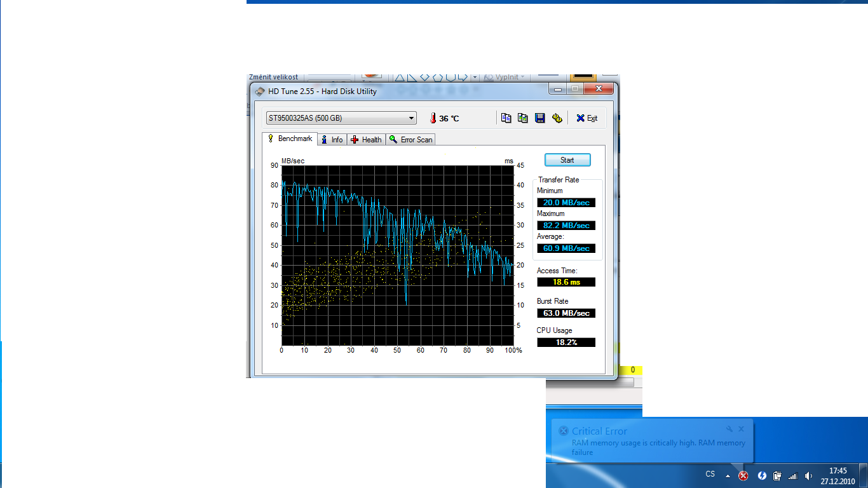
Task: Click the HD Tune 2.55 window title text
Action: (x=322, y=91)
